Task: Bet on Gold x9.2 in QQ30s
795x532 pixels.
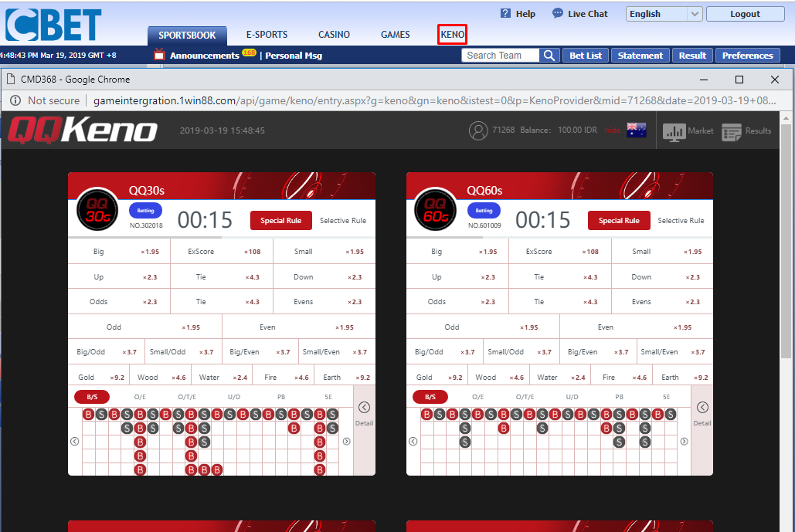Action: pyautogui.click(x=99, y=377)
